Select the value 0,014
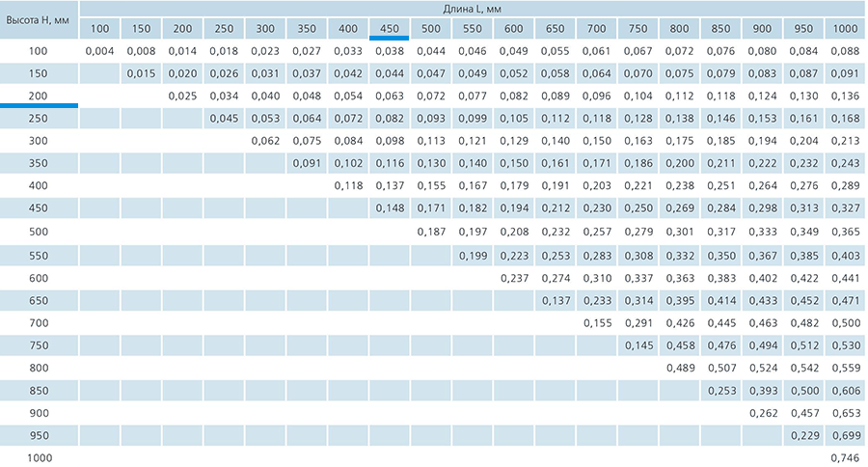The width and height of the screenshot is (868, 467). click(182, 51)
